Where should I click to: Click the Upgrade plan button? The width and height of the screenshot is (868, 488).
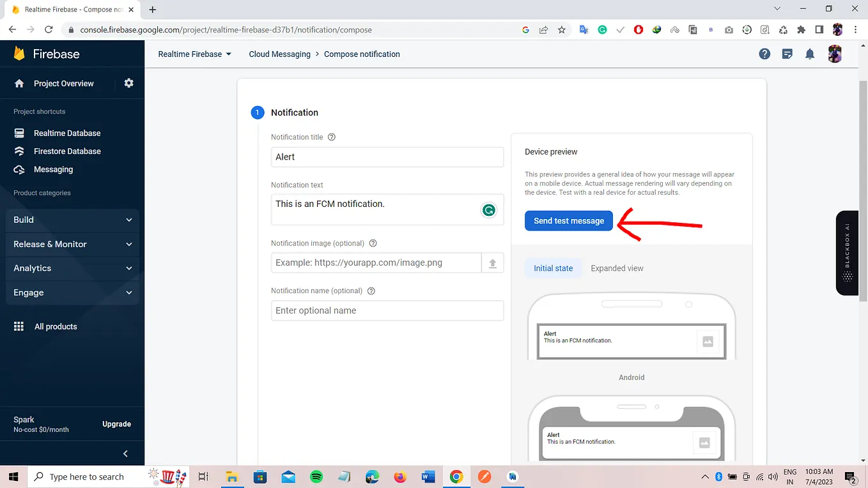[116, 424]
